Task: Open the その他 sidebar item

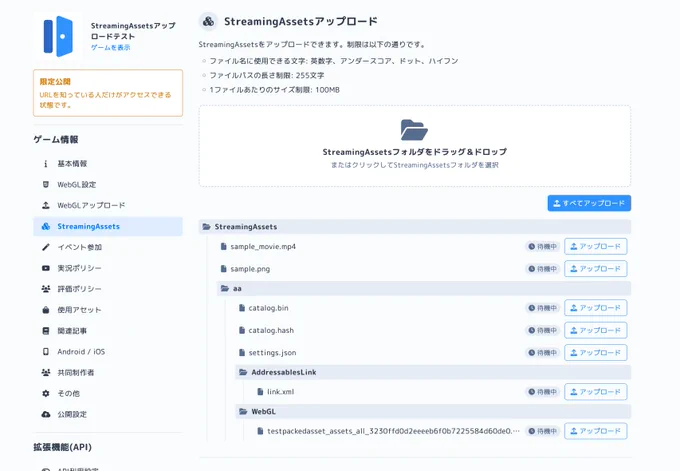Action: [108, 393]
